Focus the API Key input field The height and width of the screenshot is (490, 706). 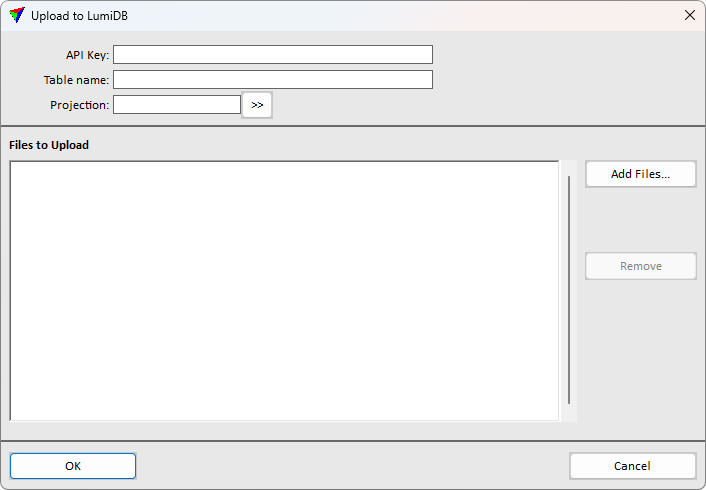click(272, 54)
